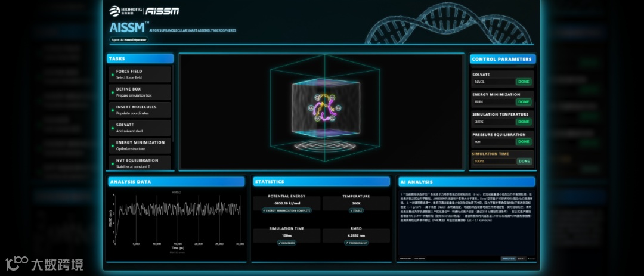Click the AISSM logo next to Biohong
The height and width of the screenshot is (276, 644).
[x=163, y=11]
